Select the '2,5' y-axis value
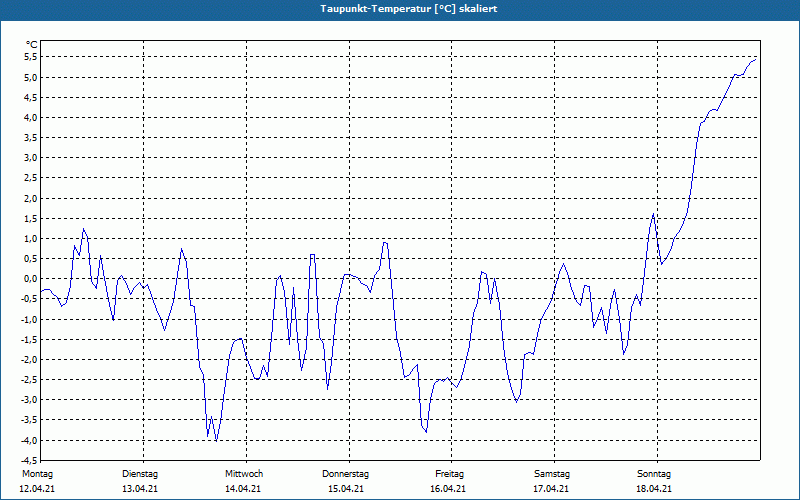Image resolution: width=800 pixels, height=500 pixels. pos(31,178)
